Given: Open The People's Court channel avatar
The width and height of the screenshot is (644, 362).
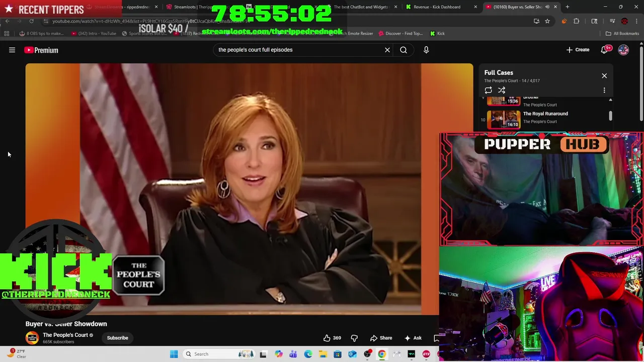Looking at the screenshot, I should point(32,338).
